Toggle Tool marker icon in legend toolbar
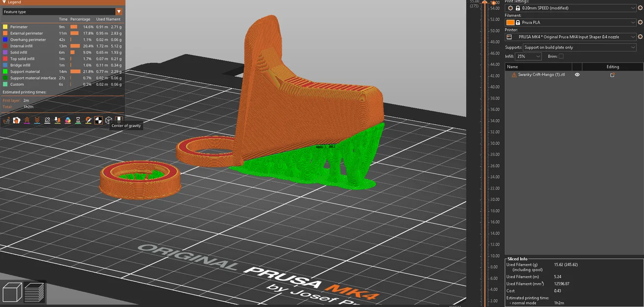The image size is (644, 307). (x=119, y=120)
